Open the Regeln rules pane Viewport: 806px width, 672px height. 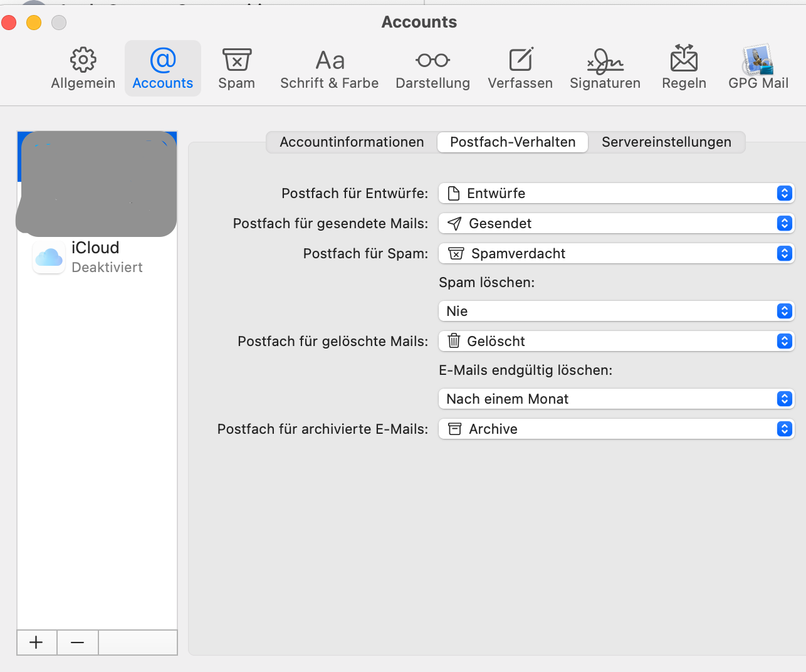tap(684, 68)
